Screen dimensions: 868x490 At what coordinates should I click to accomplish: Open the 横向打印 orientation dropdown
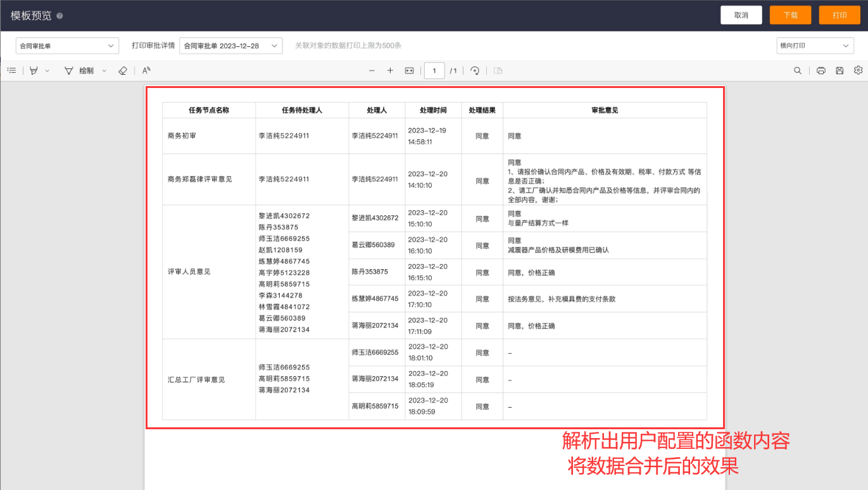(x=814, y=45)
